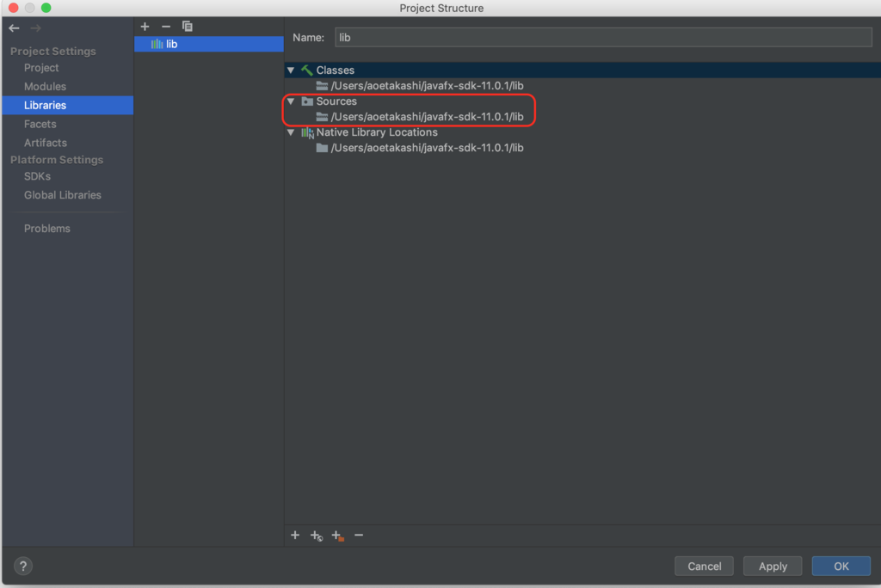The height and width of the screenshot is (588, 881).
Task: Confirm with the OK button
Action: click(x=841, y=567)
